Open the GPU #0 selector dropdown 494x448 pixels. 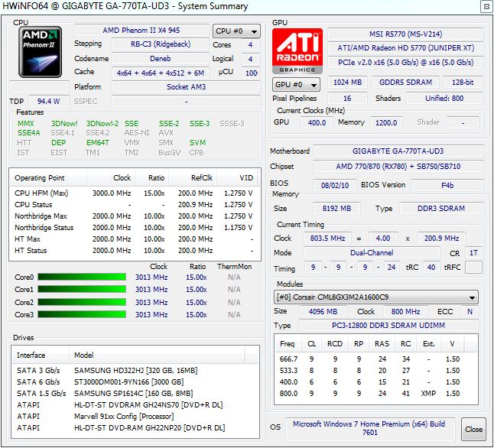(x=296, y=84)
